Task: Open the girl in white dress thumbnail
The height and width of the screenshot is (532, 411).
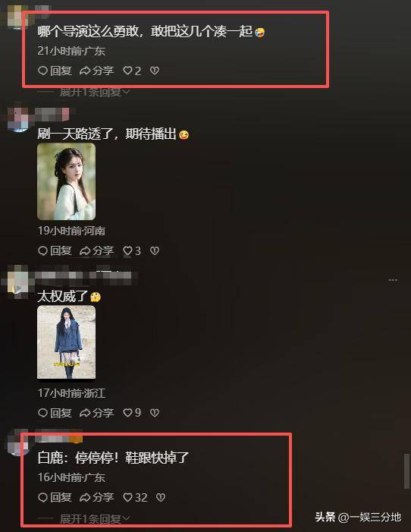Action: (67, 181)
